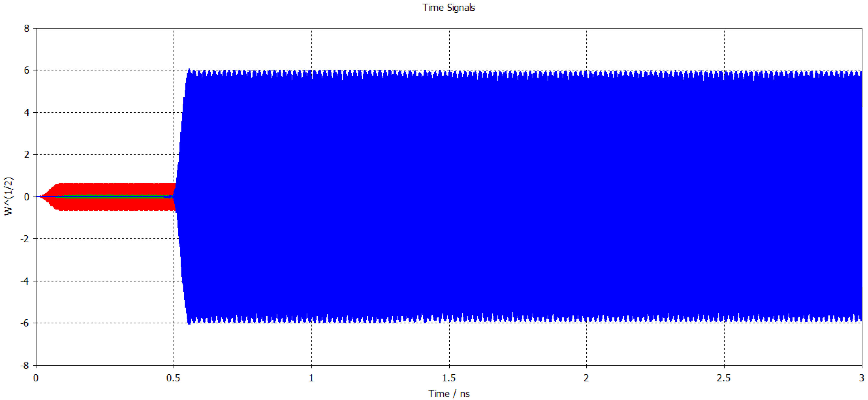Click the x-axis tick label '1.5'
The width and height of the screenshot is (868, 400).
point(449,378)
